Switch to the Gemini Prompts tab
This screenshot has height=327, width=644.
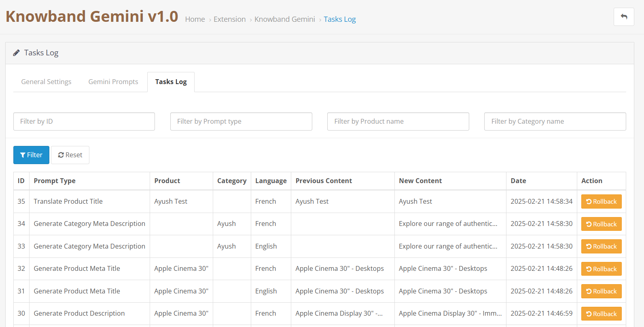113,82
